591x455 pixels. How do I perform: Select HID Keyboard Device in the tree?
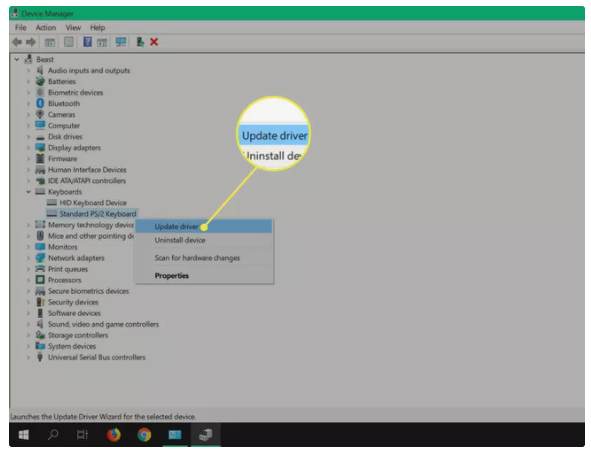[x=93, y=203]
